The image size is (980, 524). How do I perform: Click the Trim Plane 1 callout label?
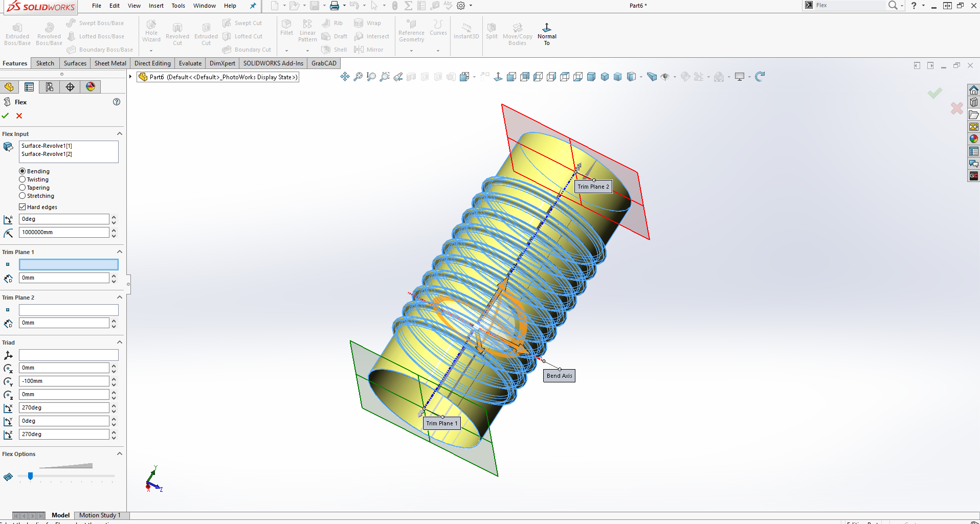click(442, 423)
